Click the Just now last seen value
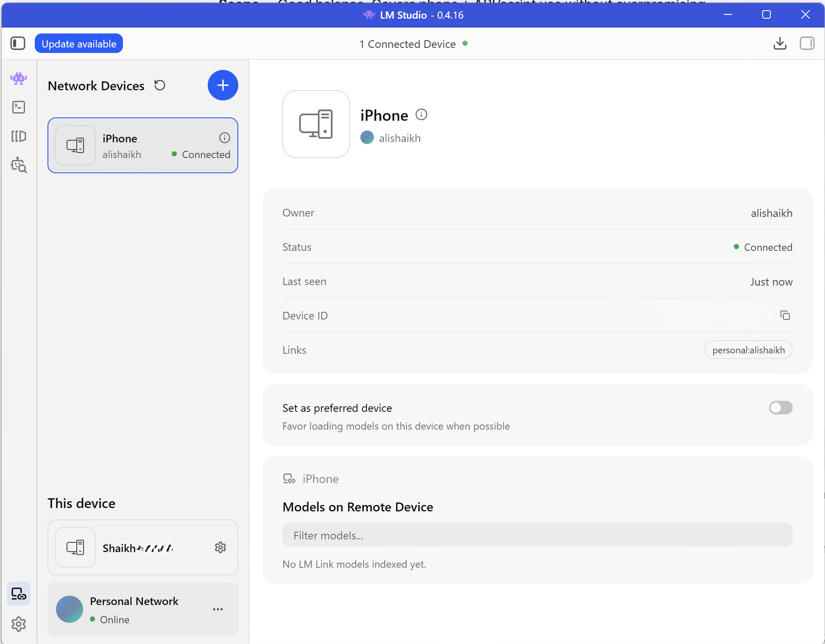 coord(771,282)
